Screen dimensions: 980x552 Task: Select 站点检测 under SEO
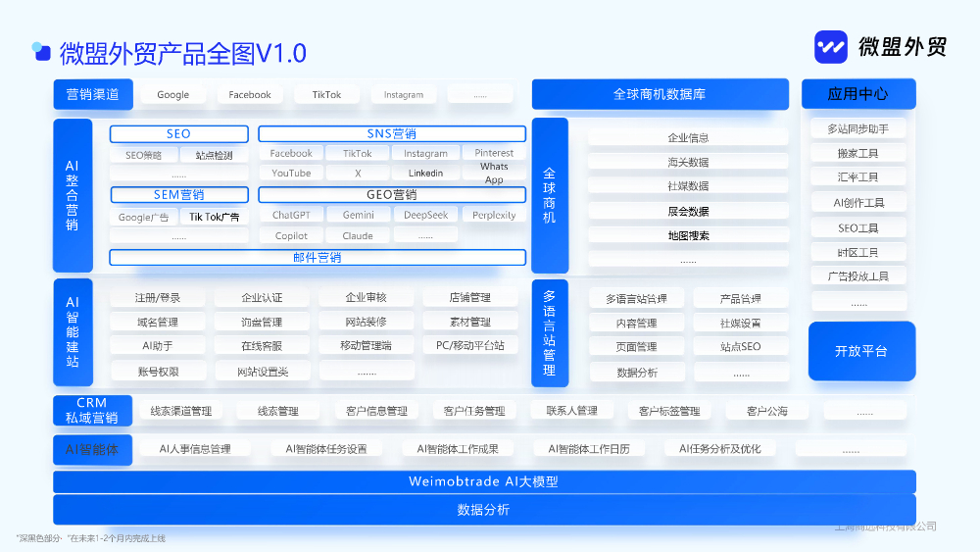[215, 155]
